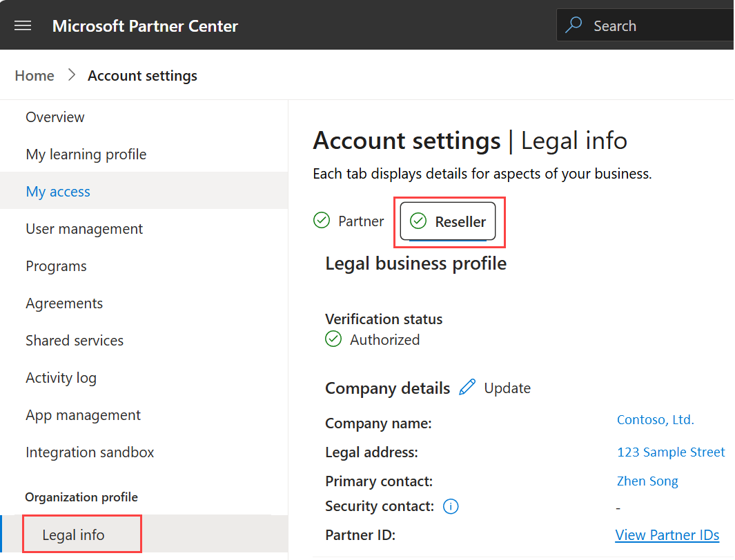Click the Partner tab checkmark icon
This screenshot has width=735, height=560.
pos(322,221)
